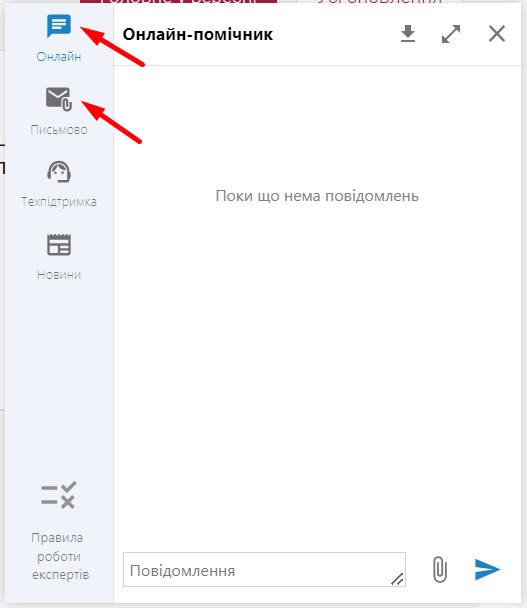The height and width of the screenshot is (608, 527).
Task: Open the Новини newspaper icon
Action: tap(59, 245)
